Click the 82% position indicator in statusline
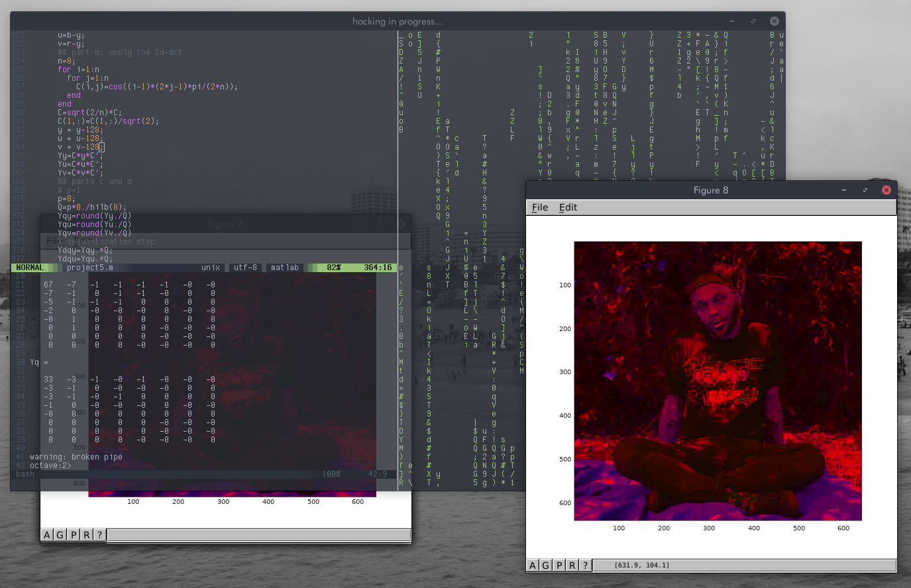Image resolution: width=911 pixels, height=588 pixels. (334, 268)
